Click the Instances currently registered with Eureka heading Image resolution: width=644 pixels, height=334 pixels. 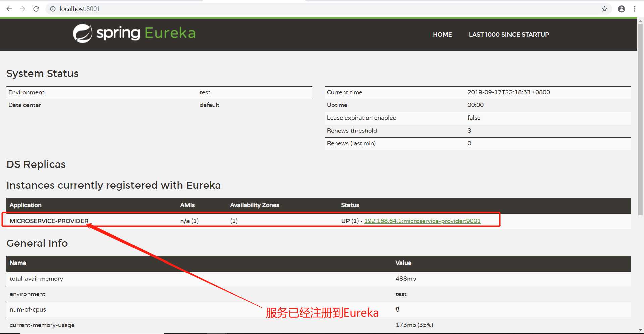pyautogui.click(x=114, y=185)
